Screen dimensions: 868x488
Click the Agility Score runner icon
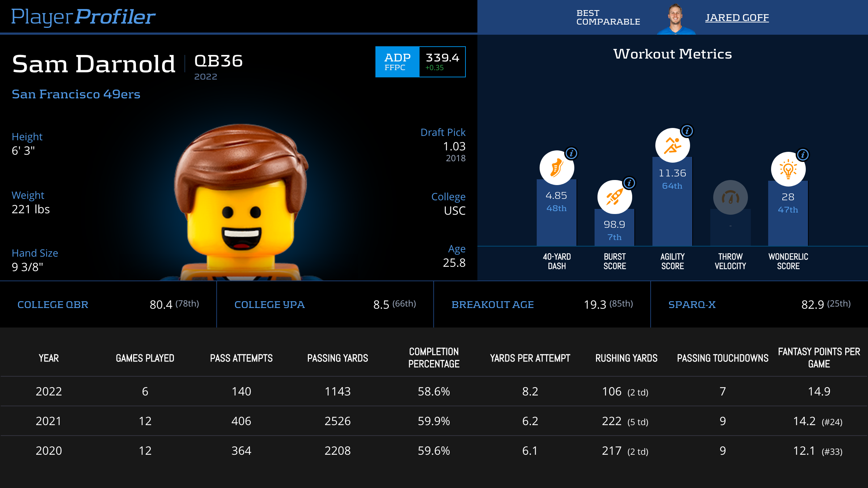672,145
